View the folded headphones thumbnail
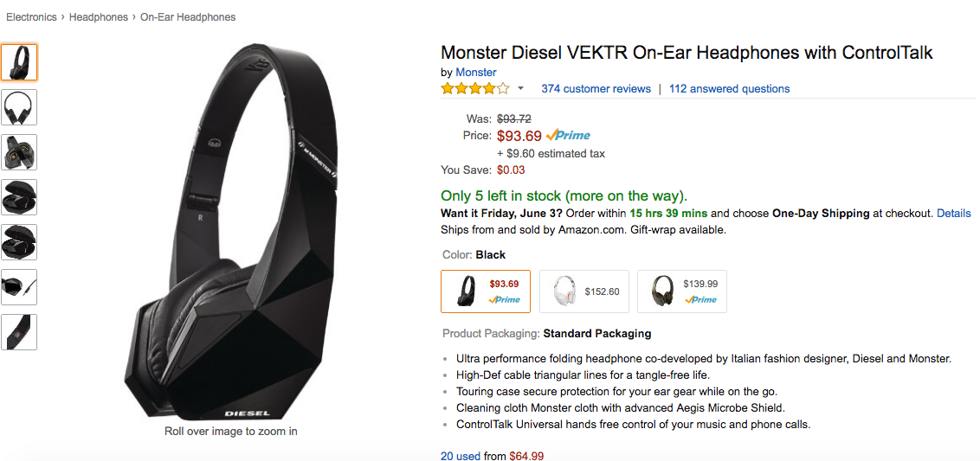980x461 pixels. tap(19, 152)
